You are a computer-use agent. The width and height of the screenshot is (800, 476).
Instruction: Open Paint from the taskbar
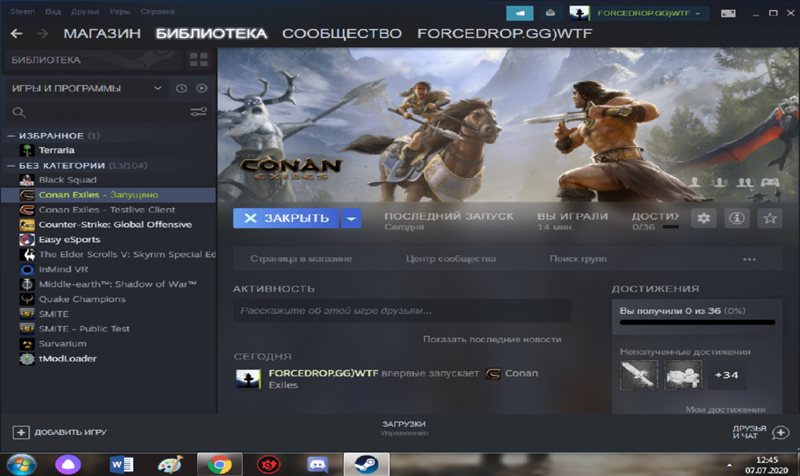coord(170,465)
